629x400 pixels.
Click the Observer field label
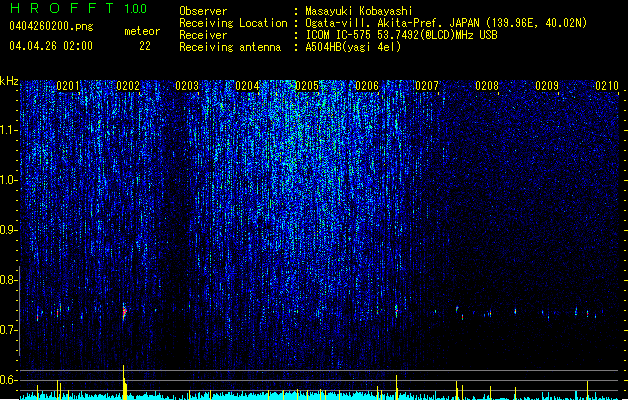click(203, 11)
